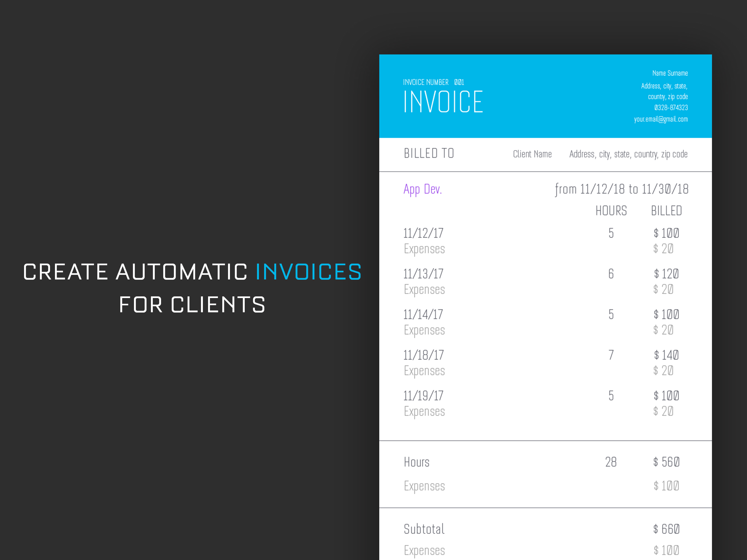Click the Subtotal label
The image size is (747, 560).
[x=424, y=529]
